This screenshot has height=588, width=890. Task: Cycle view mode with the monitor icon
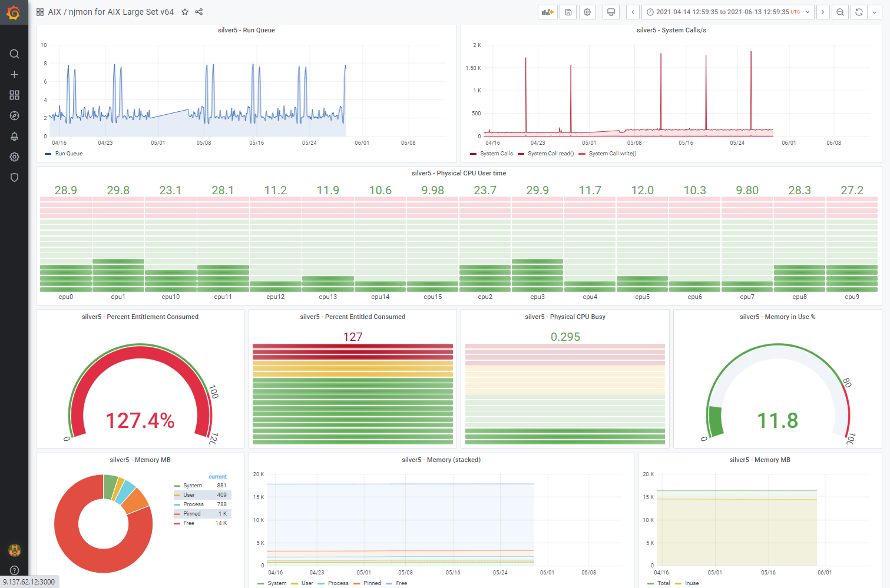point(611,12)
